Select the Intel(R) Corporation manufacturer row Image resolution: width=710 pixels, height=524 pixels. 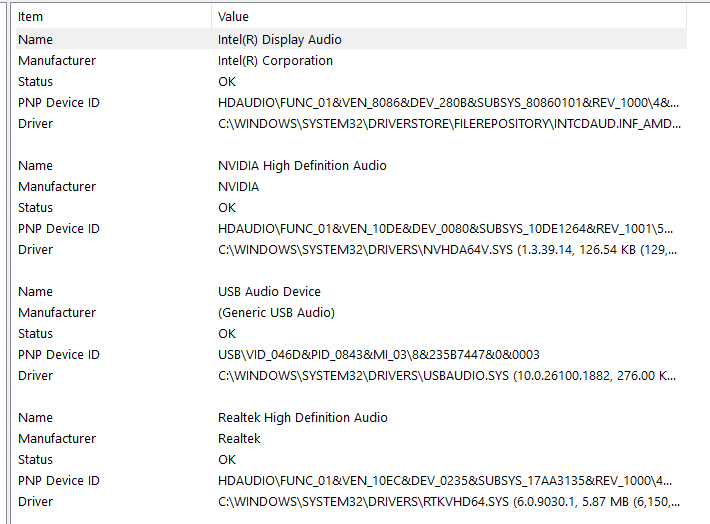tap(351, 61)
